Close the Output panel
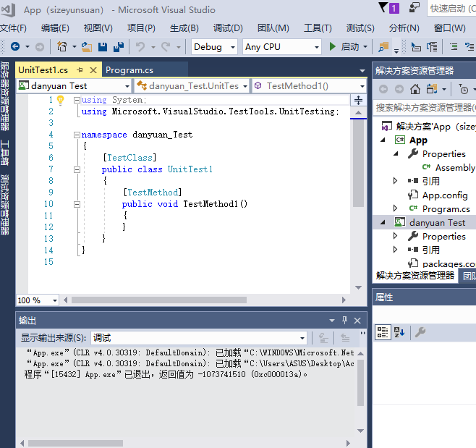Viewport: 476px width, 448px height. [357, 321]
